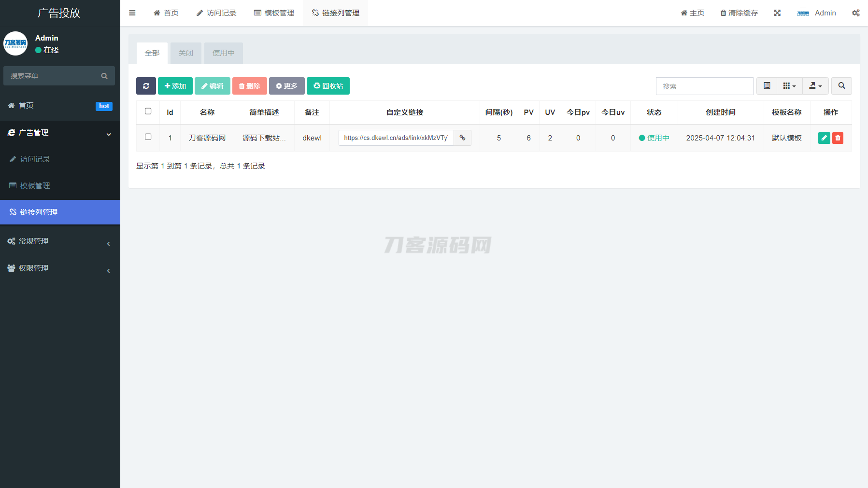Open the export dropdown beside the grid icon
The height and width of the screenshot is (488, 868).
coord(815,86)
